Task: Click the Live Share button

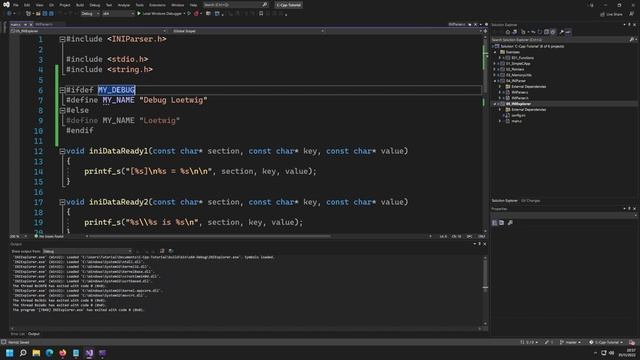Action: tap(611, 14)
